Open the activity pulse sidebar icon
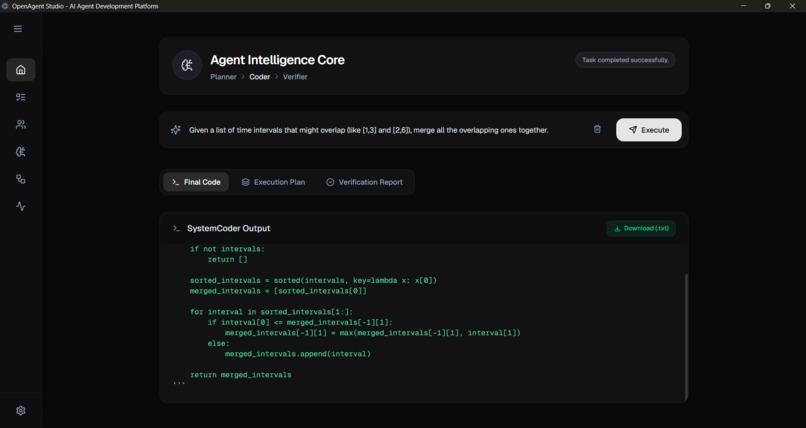This screenshot has width=806, height=428. pyautogui.click(x=21, y=206)
